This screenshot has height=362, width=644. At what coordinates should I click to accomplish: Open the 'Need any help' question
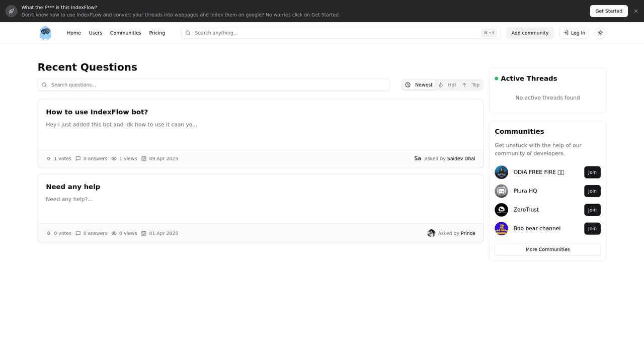[73, 187]
